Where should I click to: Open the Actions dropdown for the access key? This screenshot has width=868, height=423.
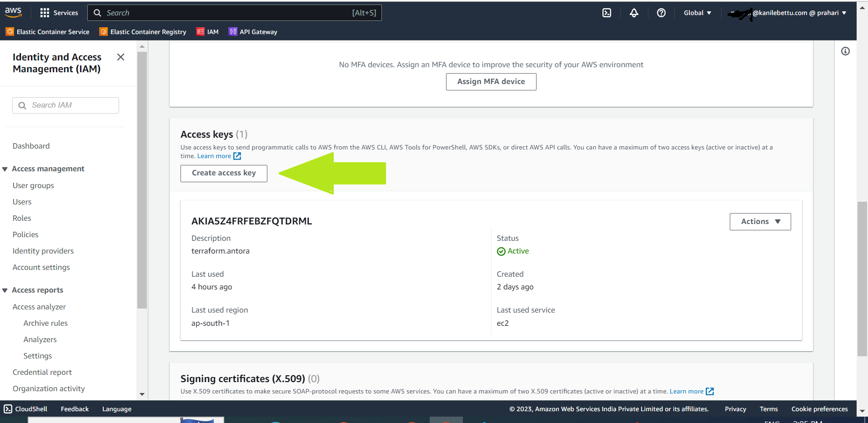[x=760, y=222]
